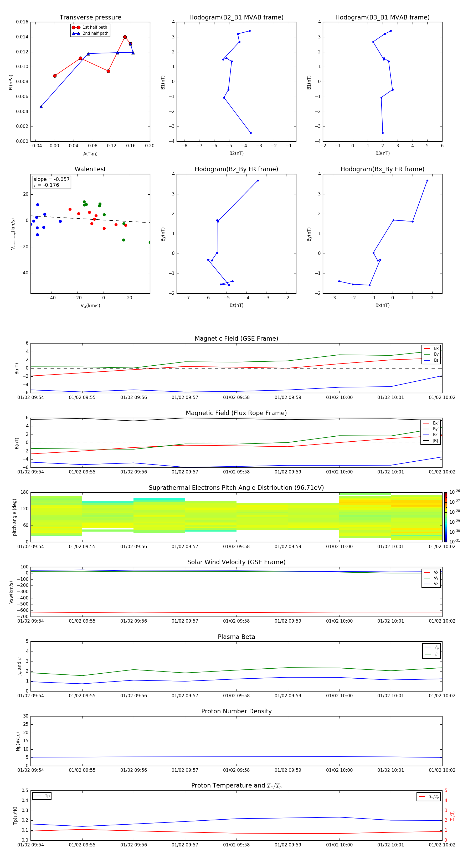Viewport: 473px width, 868px height.
Task: Click the "01/02 09:54" tick under the GSE magnetic field plot
Action: pos(31,398)
